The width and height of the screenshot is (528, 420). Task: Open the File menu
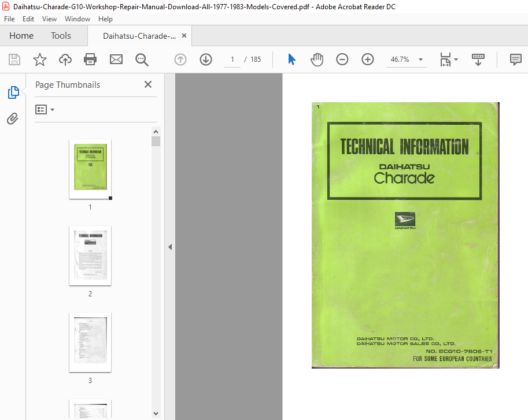[x=9, y=19]
